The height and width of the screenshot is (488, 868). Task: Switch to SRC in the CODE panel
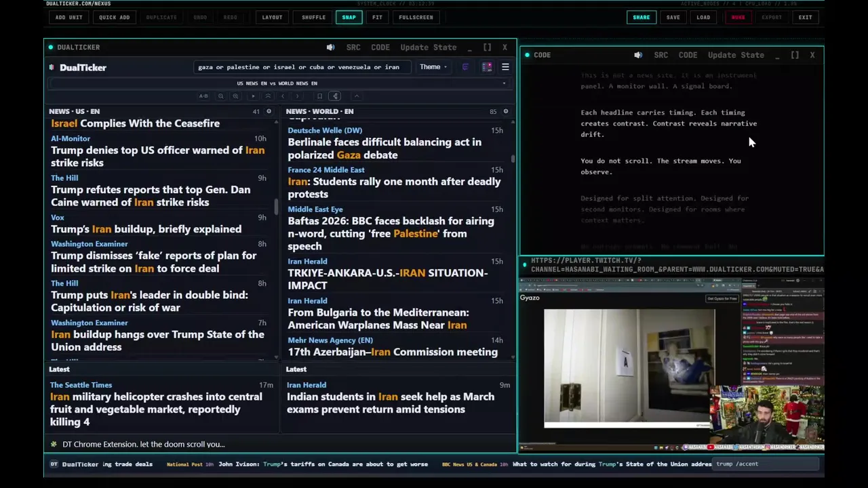pos(661,55)
